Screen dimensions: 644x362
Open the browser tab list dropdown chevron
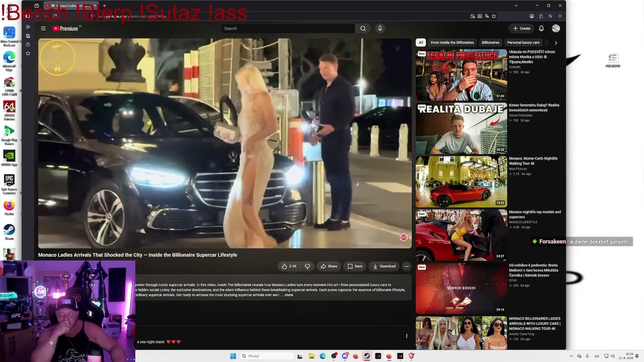[x=516, y=6]
